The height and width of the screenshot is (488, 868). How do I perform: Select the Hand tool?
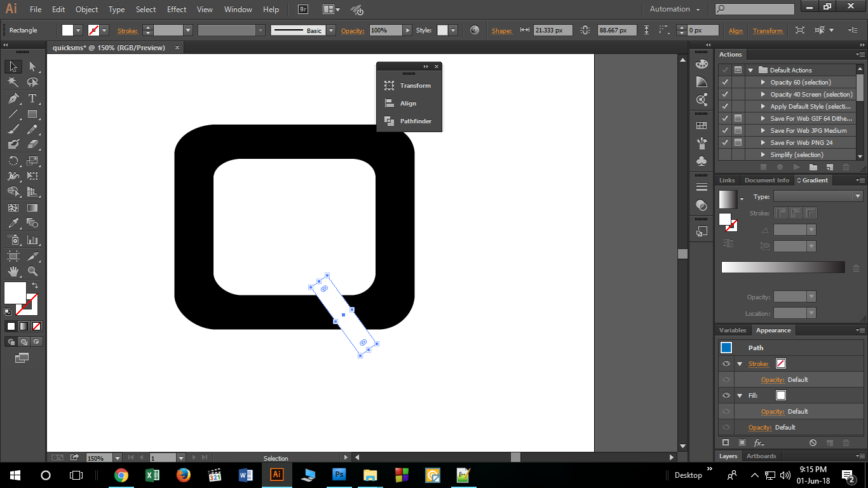tap(13, 272)
